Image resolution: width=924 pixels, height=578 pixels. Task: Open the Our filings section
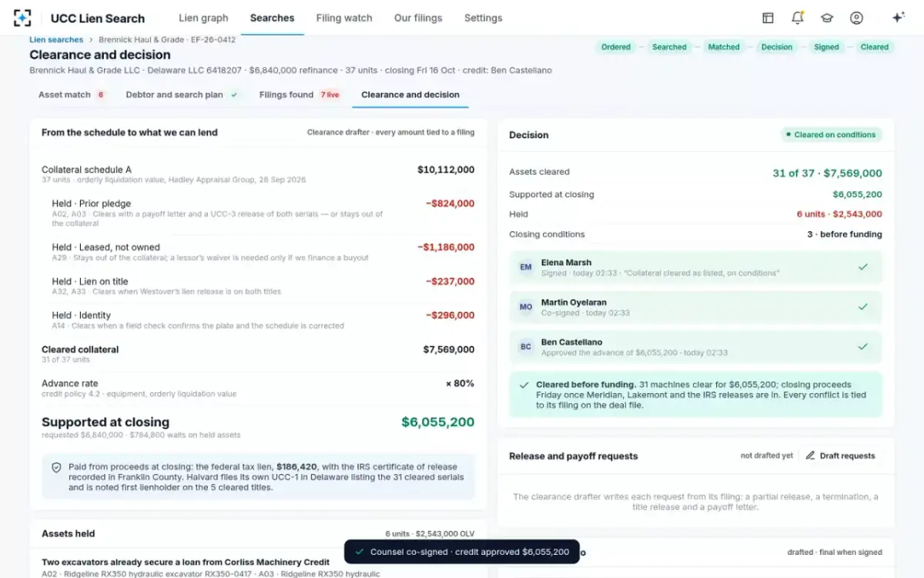pyautogui.click(x=418, y=18)
